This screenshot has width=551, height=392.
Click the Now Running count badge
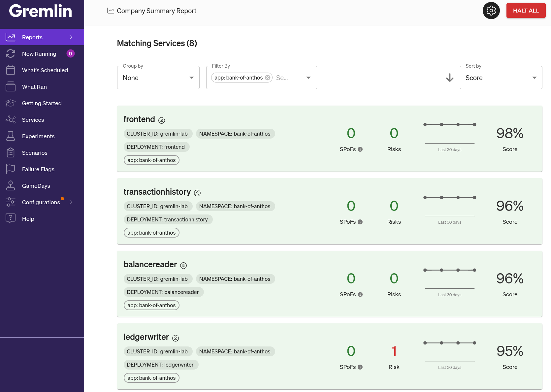[71, 53]
